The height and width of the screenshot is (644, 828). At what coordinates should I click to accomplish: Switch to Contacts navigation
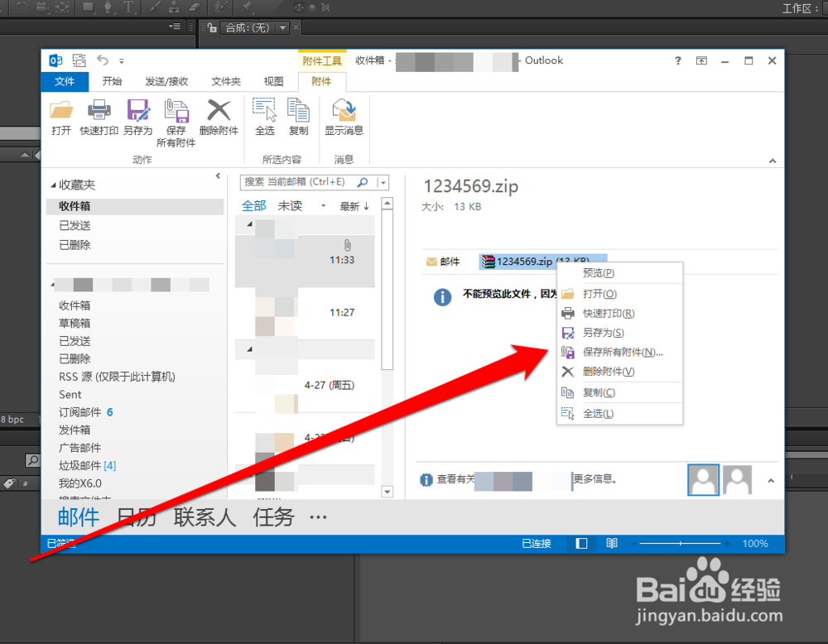(x=205, y=517)
